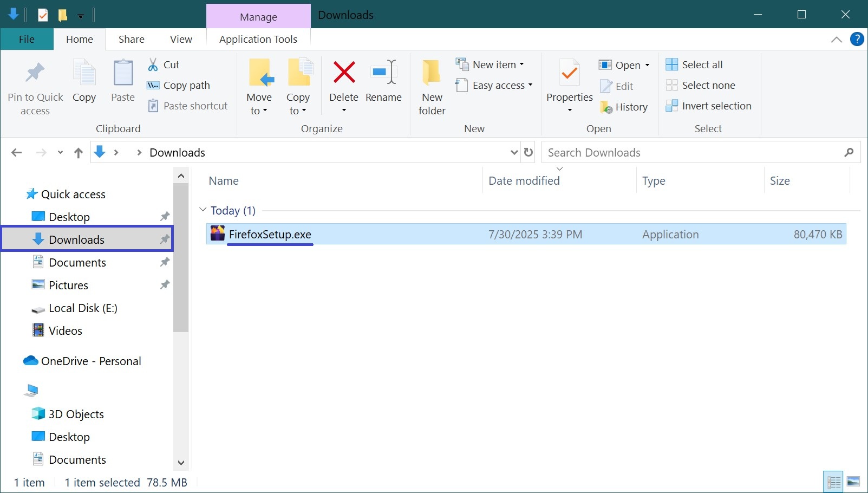Refresh the Downloads folder view
Viewport: 868px width, 493px height.
pyautogui.click(x=528, y=152)
